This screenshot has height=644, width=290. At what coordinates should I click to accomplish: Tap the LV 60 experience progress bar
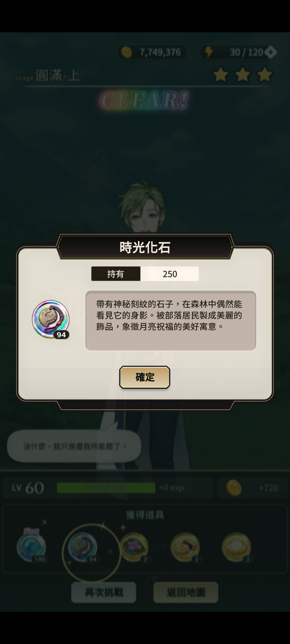point(106,488)
